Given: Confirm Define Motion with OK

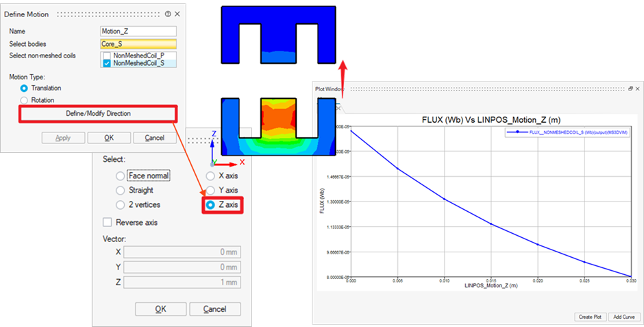Looking at the screenshot, I should pos(109,138).
